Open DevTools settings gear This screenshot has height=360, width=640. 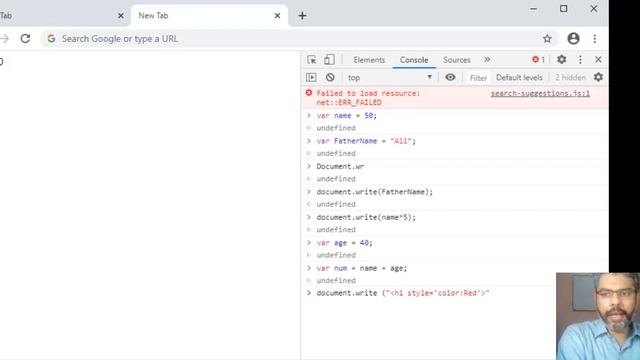pos(562,60)
